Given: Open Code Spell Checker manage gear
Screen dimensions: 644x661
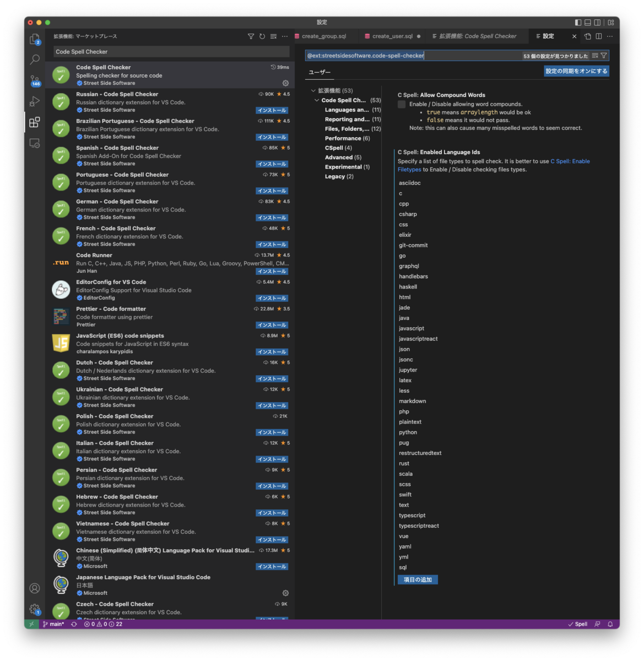Looking at the screenshot, I should point(285,83).
